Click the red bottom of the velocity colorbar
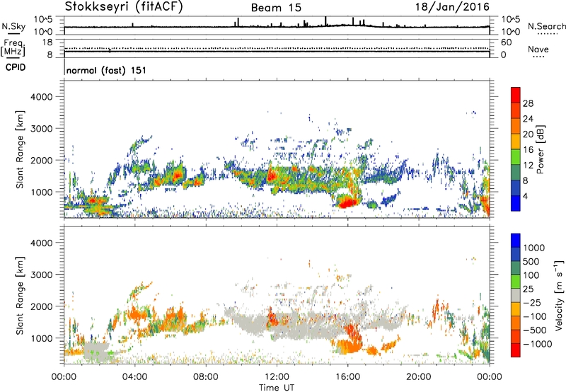 [x=516, y=350]
